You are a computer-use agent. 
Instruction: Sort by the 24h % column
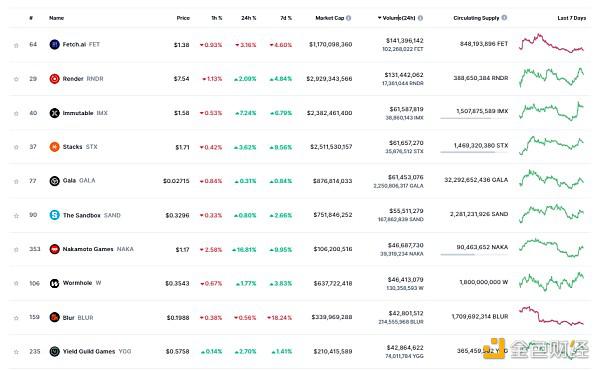(x=249, y=18)
